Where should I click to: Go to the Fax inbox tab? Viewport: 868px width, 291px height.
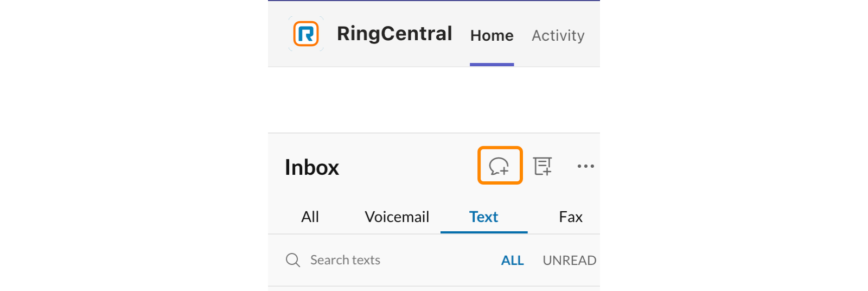571,217
